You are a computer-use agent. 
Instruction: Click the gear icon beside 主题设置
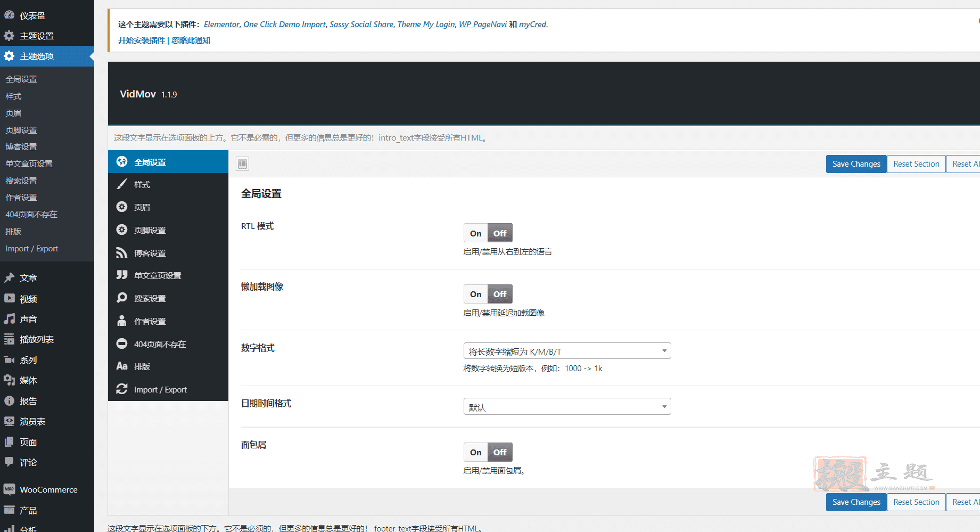pyautogui.click(x=9, y=36)
